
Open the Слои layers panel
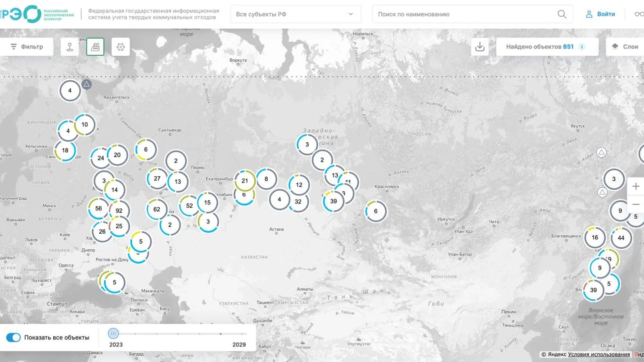click(x=626, y=47)
